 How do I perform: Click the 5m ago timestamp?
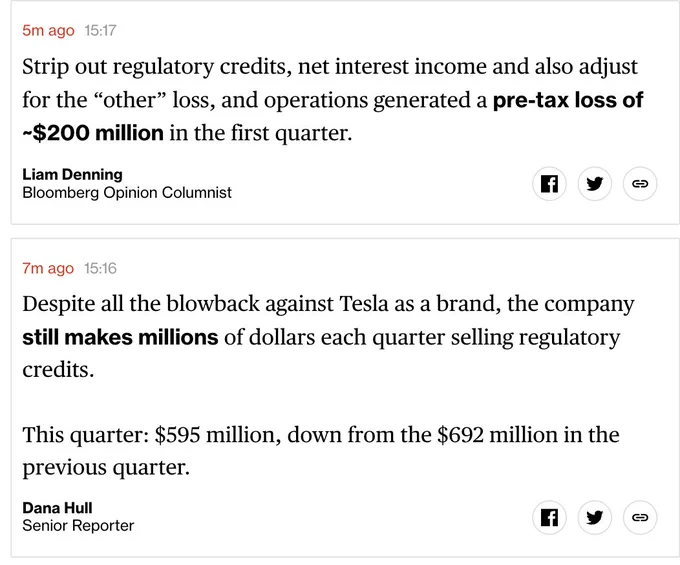click(49, 30)
